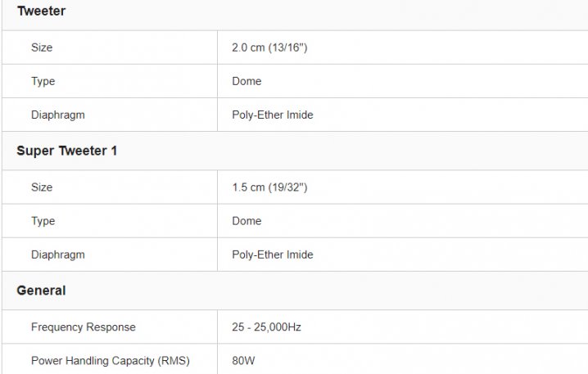Click the 25 - 25,000Hz value
The image size is (588, 374).
click(x=266, y=327)
